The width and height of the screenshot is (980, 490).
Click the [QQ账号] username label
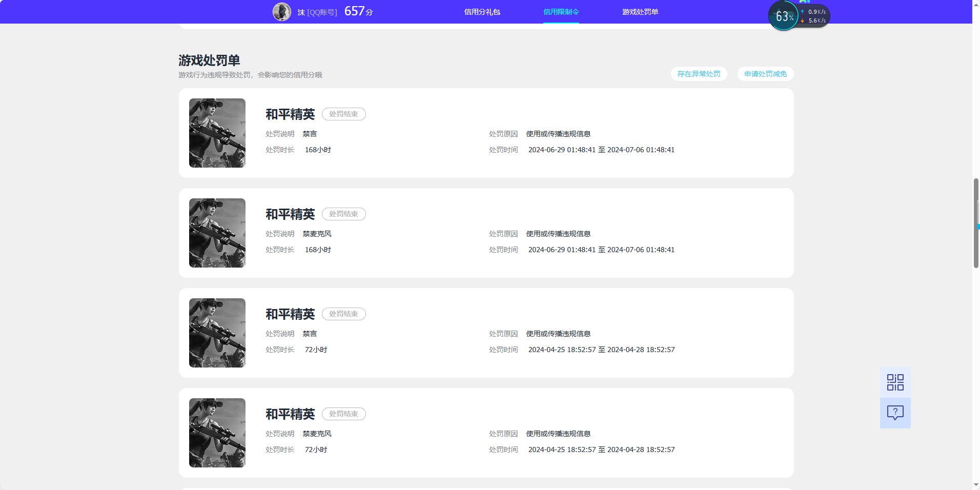(322, 12)
